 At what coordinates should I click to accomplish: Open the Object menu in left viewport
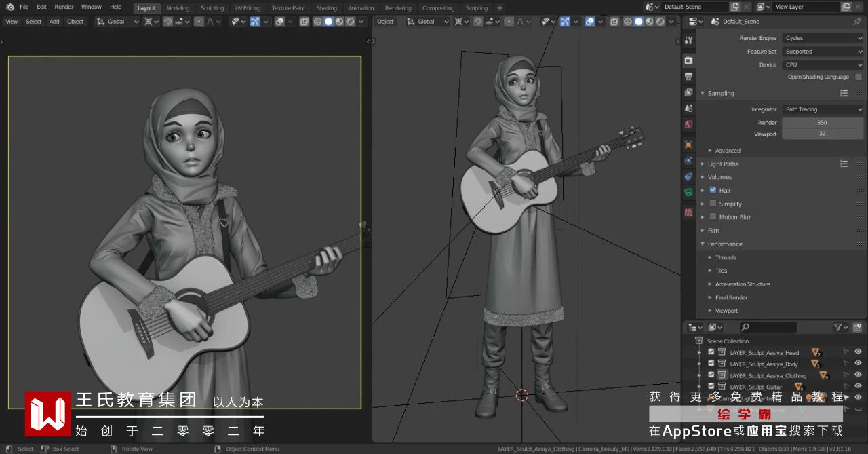tap(75, 22)
